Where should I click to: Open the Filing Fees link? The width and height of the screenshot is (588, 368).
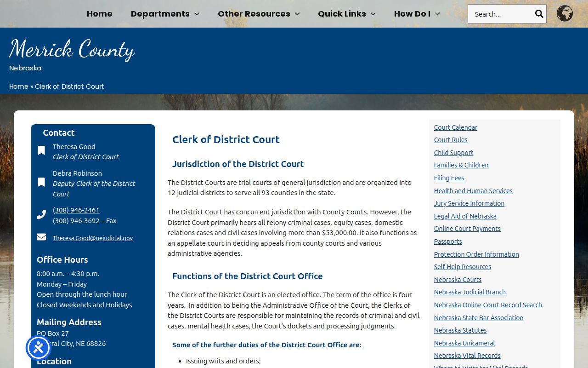click(x=449, y=178)
